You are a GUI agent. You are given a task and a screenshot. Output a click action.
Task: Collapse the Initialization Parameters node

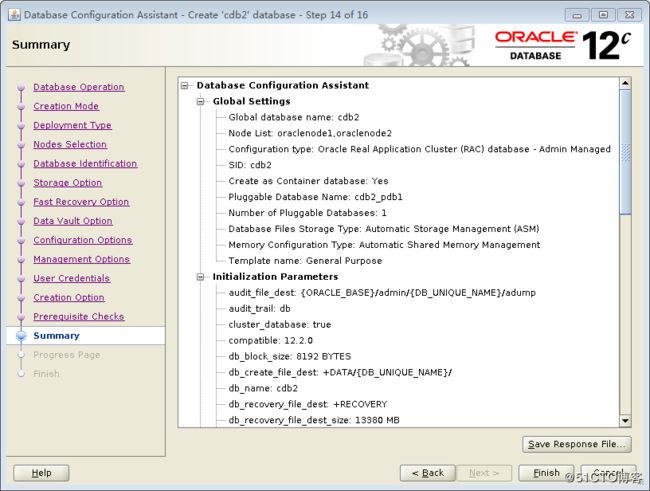(201, 277)
